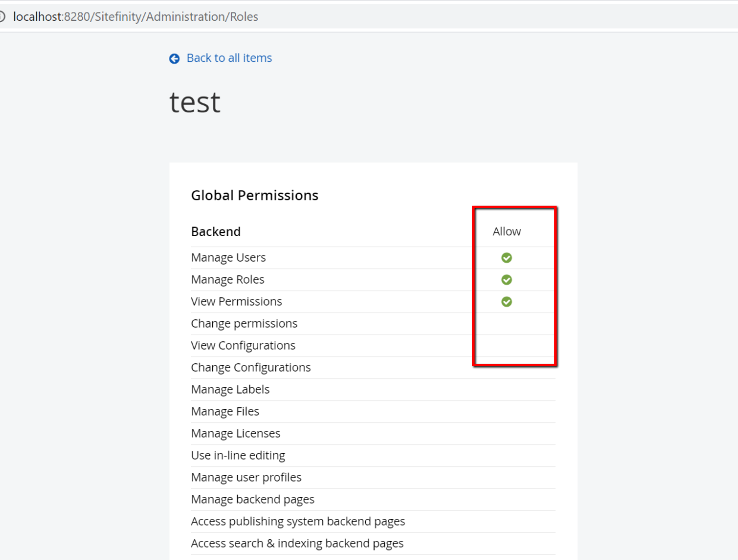Click the browser address bar URL
The image size is (738, 560).
pos(136,17)
